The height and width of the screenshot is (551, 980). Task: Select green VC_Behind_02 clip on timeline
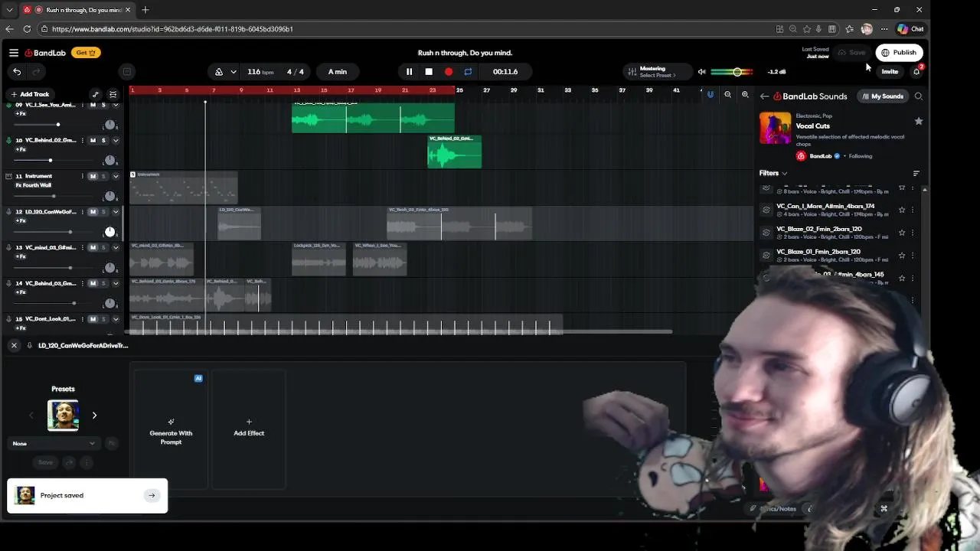click(x=455, y=152)
